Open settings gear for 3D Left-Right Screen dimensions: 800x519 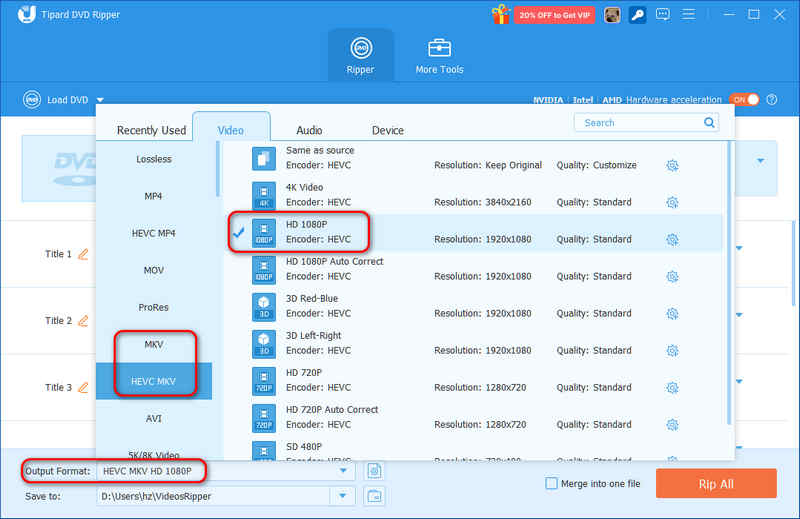point(672,351)
